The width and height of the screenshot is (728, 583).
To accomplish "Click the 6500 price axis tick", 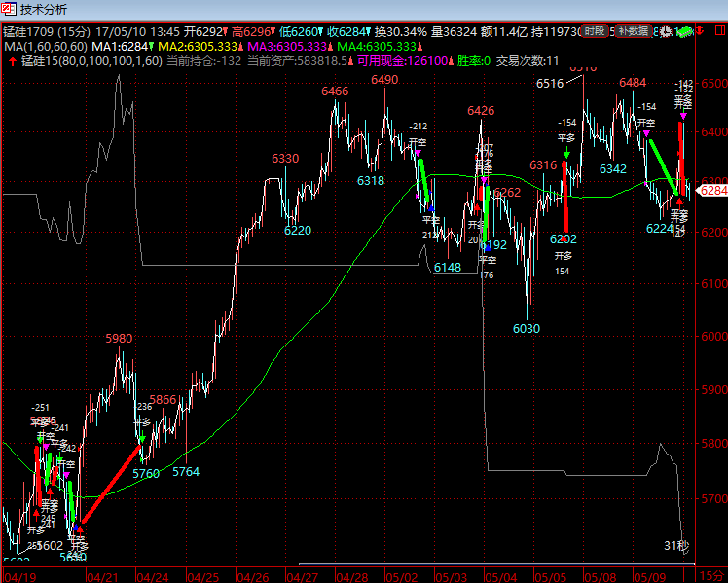I will [x=714, y=84].
